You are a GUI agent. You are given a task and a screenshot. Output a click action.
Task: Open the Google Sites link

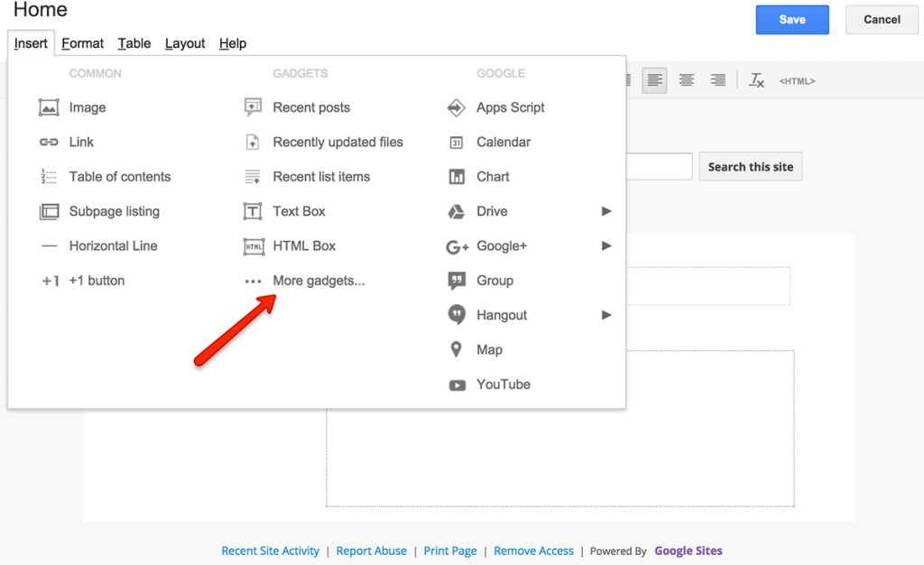[x=688, y=551]
